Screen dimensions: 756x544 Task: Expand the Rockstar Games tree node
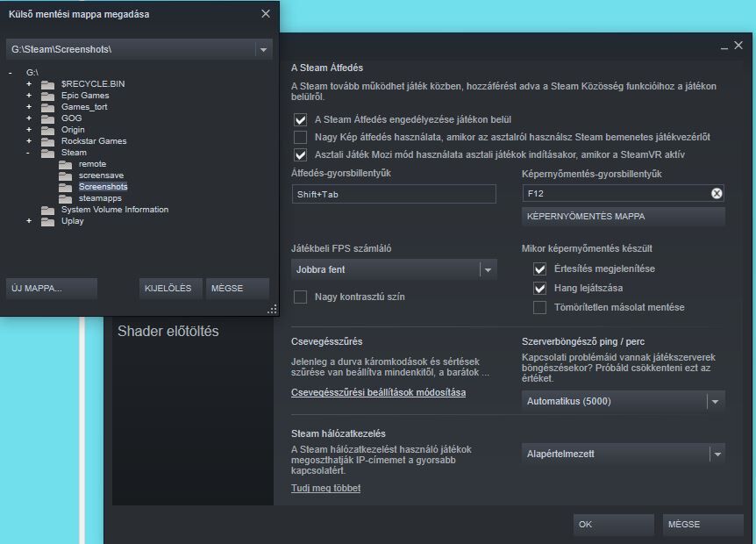29,140
